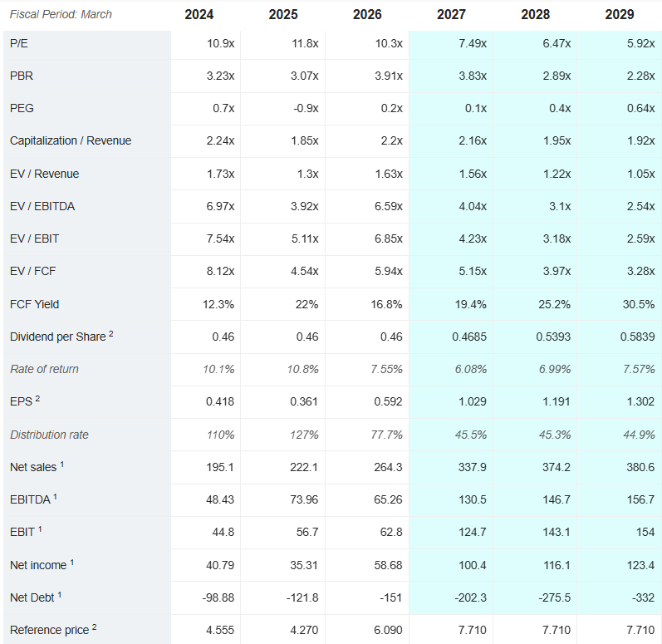Click the Dividend per Share value 0.4685
The image size is (662, 644).
(469, 337)
